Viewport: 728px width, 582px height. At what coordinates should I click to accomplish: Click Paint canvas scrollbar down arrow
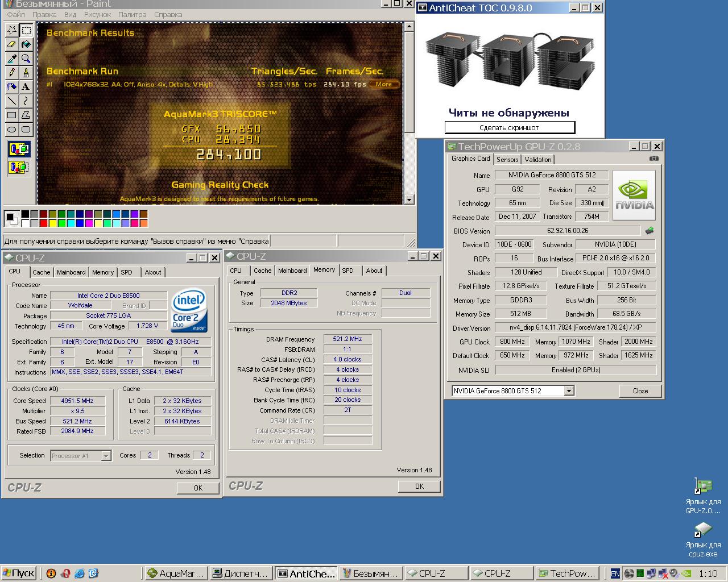click(x=409, y=199)
